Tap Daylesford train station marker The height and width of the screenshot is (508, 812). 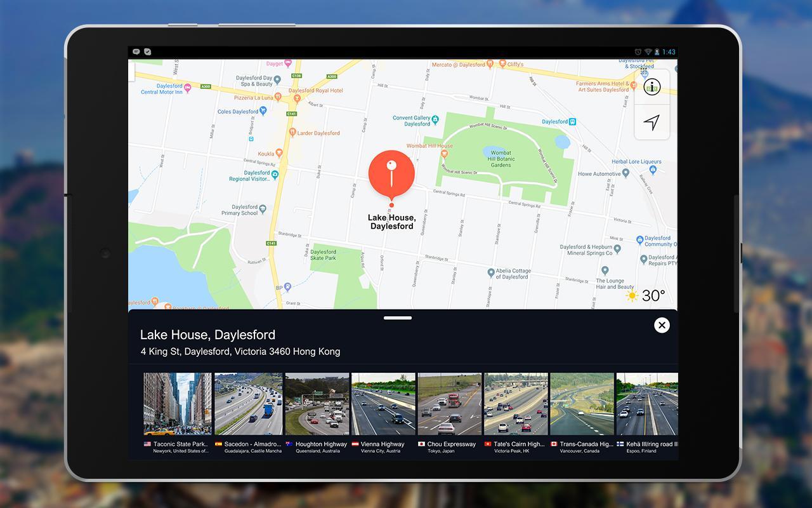click(x=572, y=121)
